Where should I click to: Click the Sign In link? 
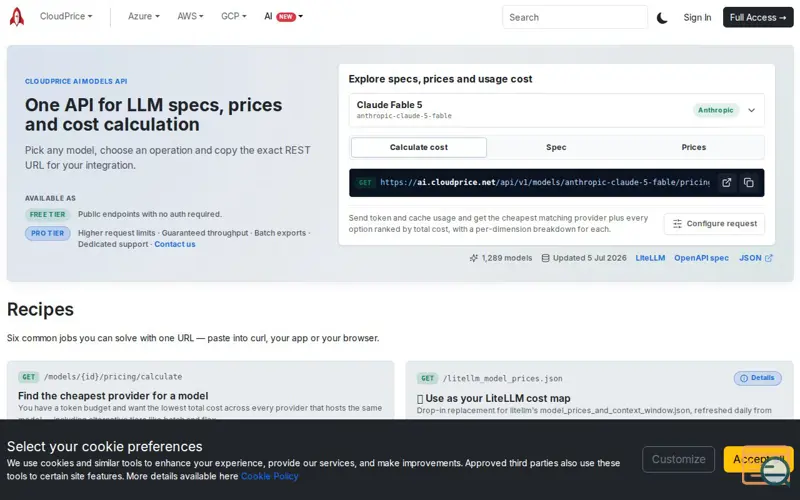click(x=697, y=17)
